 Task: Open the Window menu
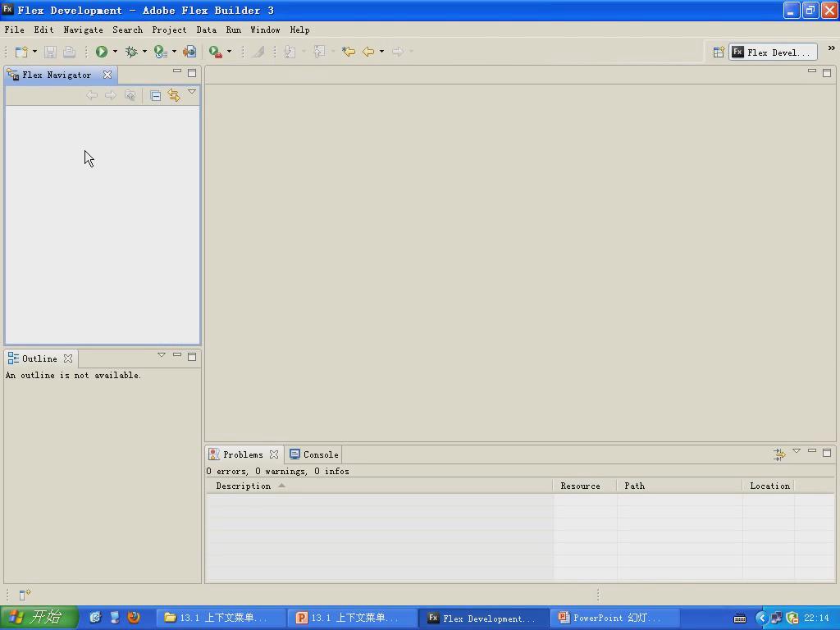point(265,30)
